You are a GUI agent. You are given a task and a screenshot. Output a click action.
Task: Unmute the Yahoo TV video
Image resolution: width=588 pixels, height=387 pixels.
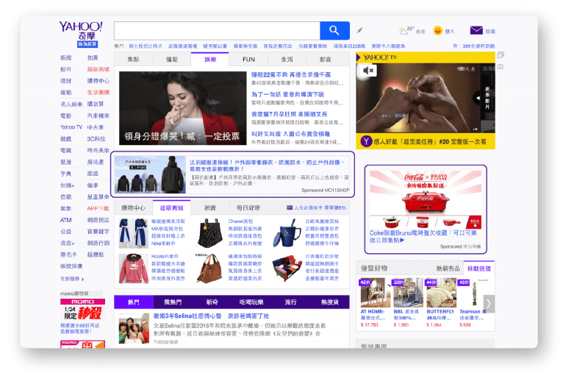tap(369, 71)
